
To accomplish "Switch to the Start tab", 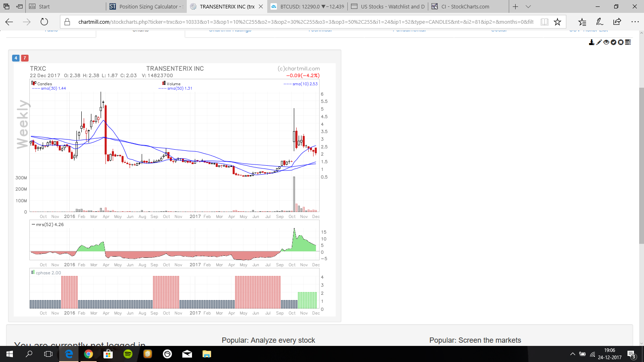I will pyautogui.click(x=66, y=6).
